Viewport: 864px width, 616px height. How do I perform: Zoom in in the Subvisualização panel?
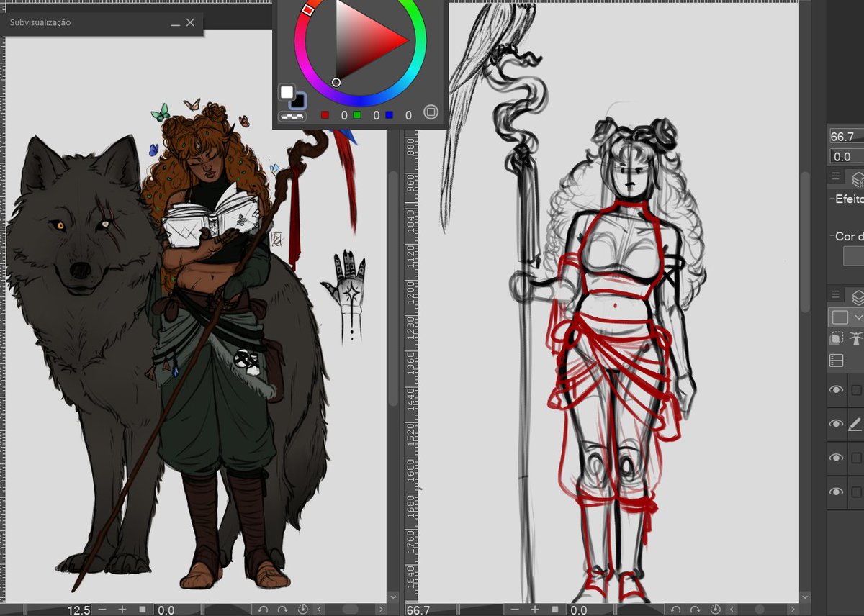pos(122,610)
